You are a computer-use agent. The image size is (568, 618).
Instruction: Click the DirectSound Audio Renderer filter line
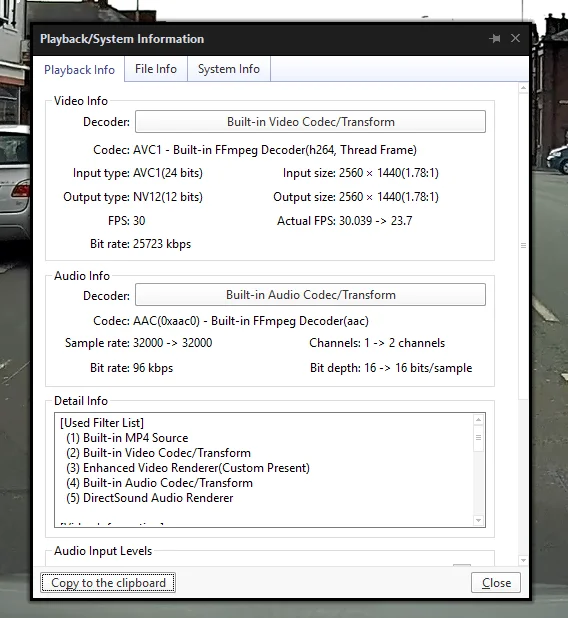click(149, 498)
